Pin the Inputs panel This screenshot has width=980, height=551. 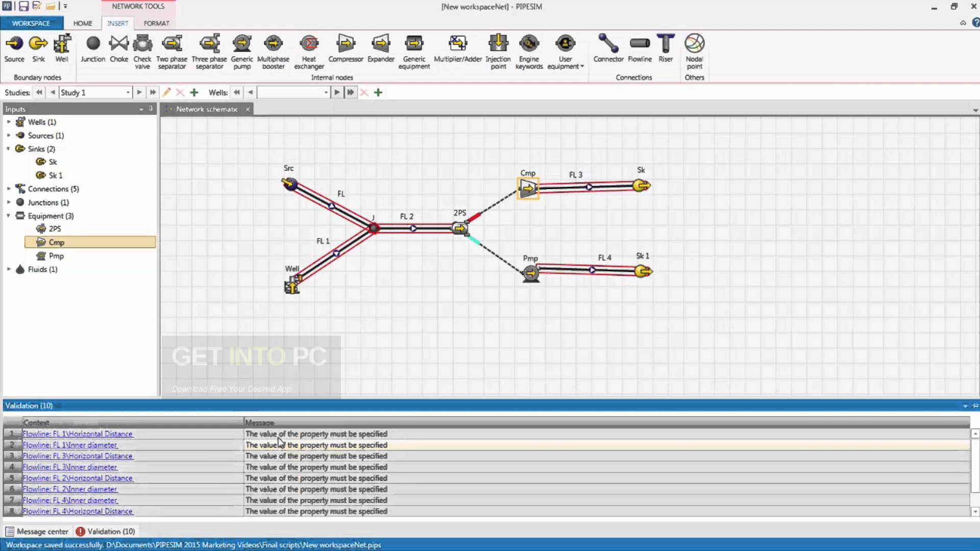pyautogui.click(x=151, y=109)
